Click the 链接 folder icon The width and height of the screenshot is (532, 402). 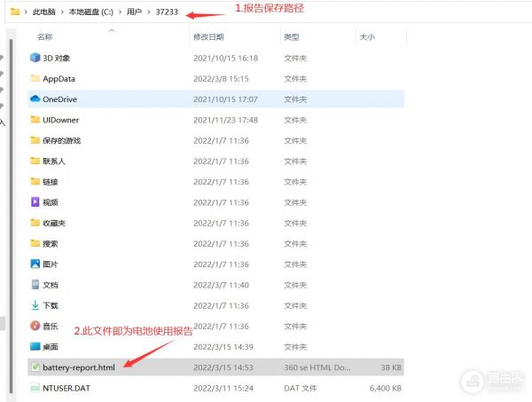click(35, 181)
